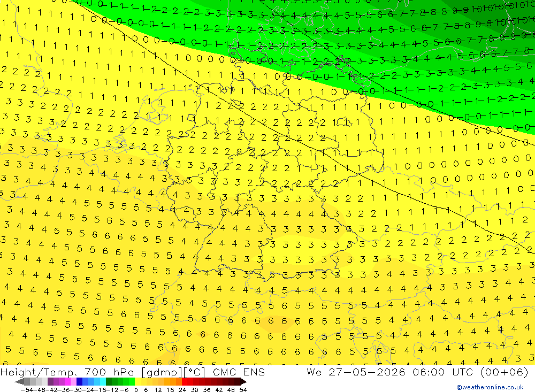Click the dark purple legend swatch at -42
The height and width of the screenshot is (392, 535).
pyautogui.click(x=50, y=382)
